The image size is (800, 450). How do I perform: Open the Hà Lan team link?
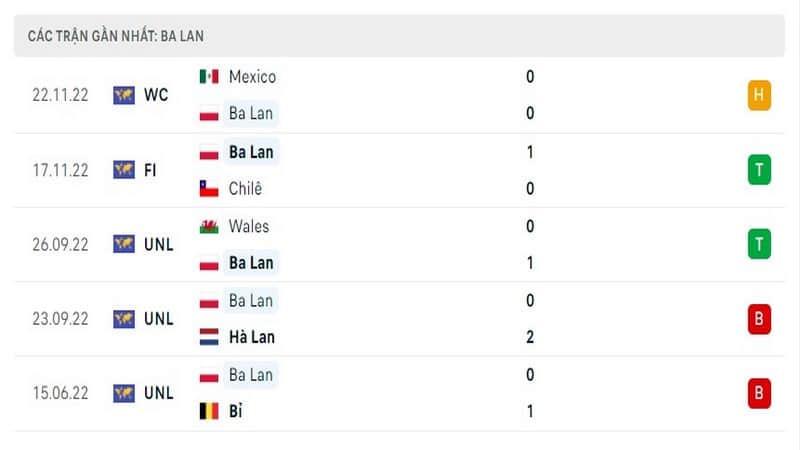point(252,337)
